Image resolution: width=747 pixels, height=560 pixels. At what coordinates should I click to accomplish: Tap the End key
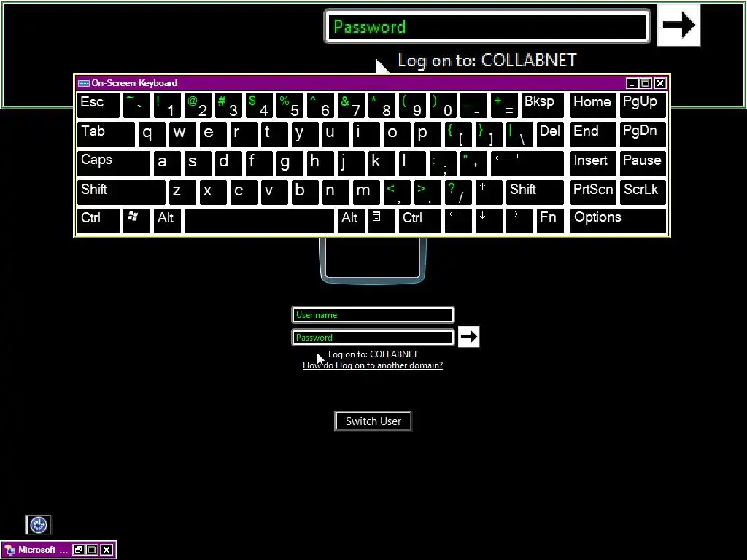click(593, 135)
